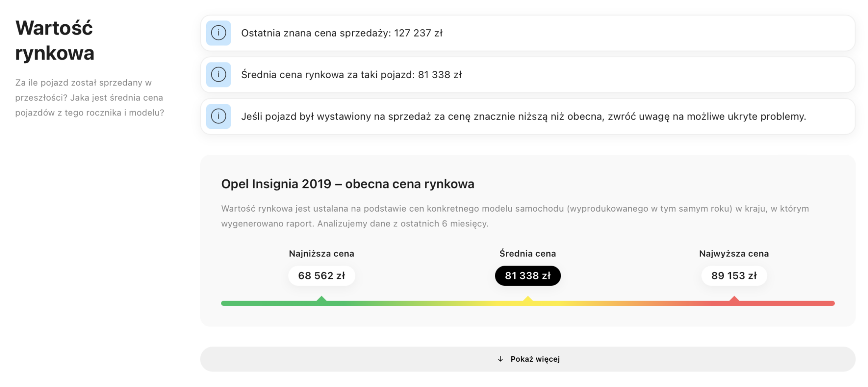Click the Średnia cena rynkowa za taki pojazd text
This screenshot has width=868, height=387.
click(351, 75)
